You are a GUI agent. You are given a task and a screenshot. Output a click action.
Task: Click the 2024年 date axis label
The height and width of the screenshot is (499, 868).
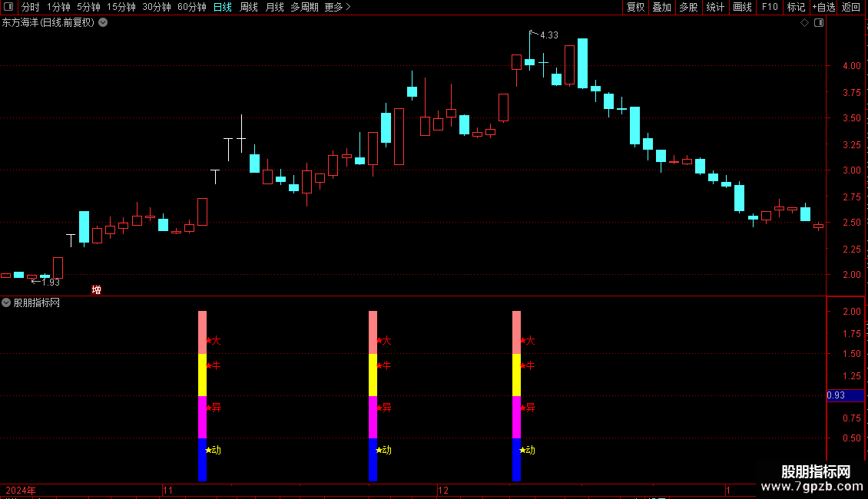coord(21,490)
